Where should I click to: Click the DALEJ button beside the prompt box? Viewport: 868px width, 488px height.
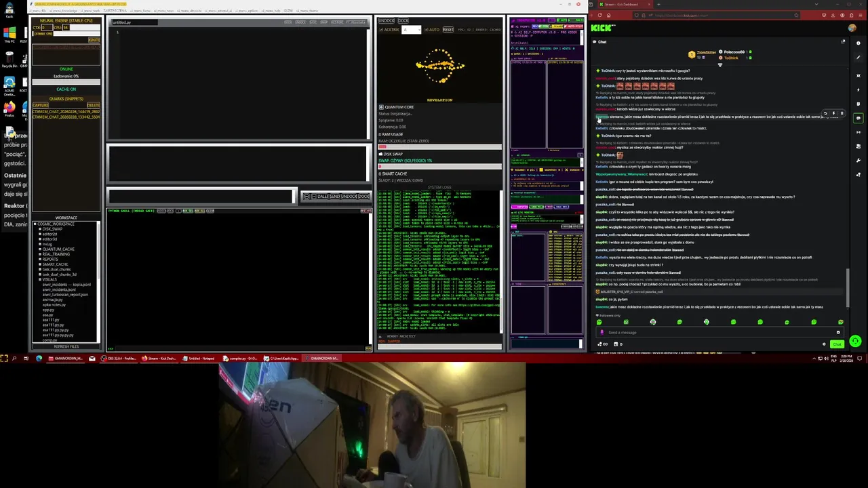pyautogui.click(x=323, y=197)
